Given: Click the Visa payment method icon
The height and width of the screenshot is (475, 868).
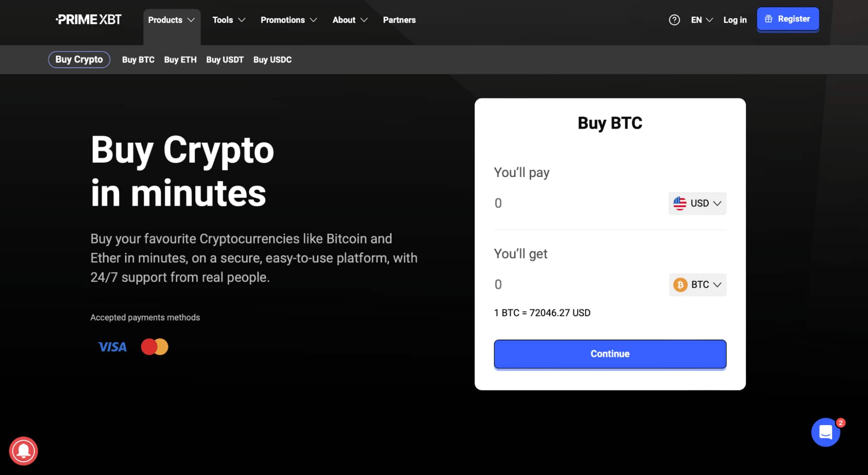Looking at the screenshot, I should pos(112,346).
